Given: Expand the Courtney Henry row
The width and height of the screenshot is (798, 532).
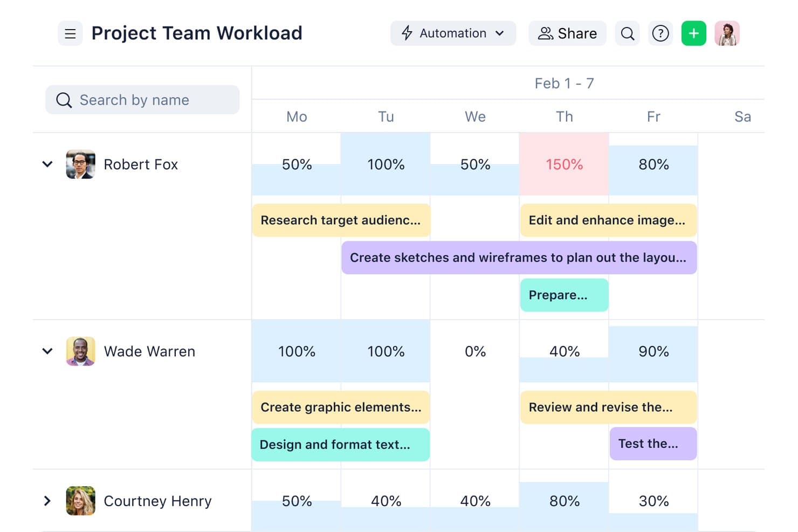Looking at the screenshot, I should click(47, 501).
